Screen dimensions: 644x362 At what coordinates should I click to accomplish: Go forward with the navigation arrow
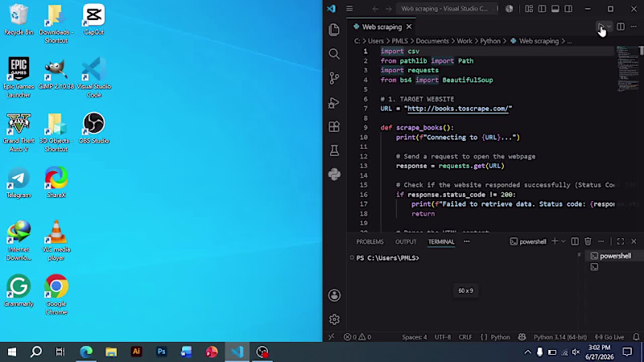[389, 9]
